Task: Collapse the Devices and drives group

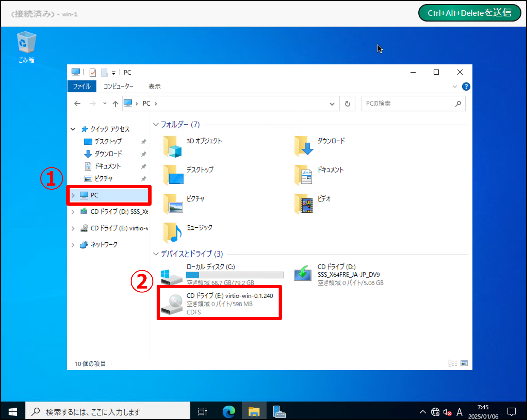Action: [x=156, y=254]
